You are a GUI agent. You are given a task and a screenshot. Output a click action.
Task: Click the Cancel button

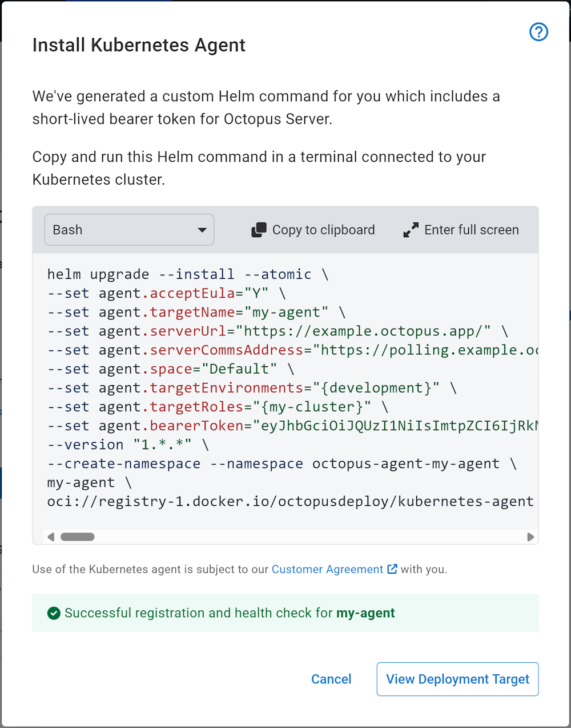click(331, 679)
